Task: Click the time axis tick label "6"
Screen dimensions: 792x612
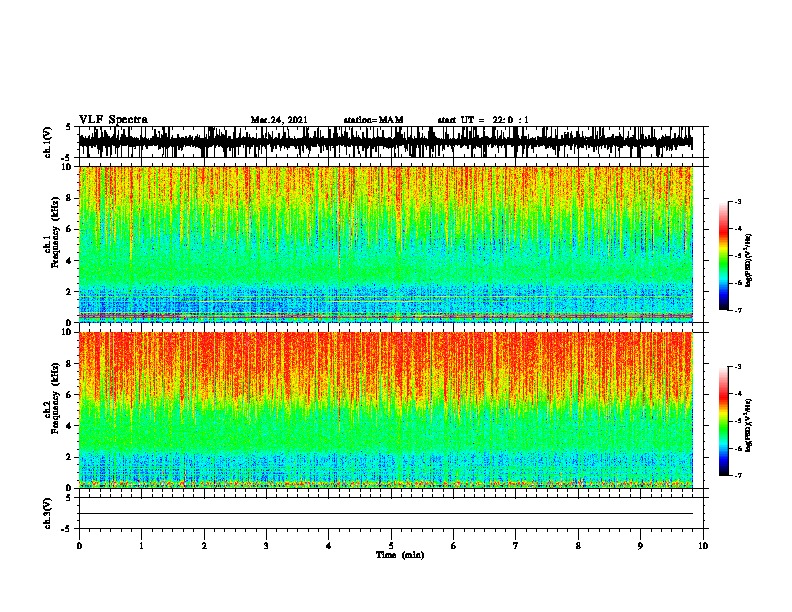Action: pyautogui.click(x=454, y=546)
